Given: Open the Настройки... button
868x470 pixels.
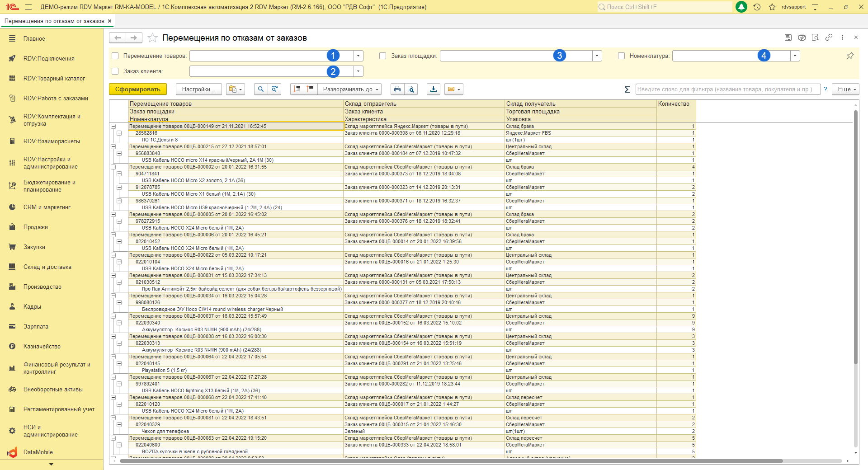Looking at the screenshot, I should pos(198,89).
